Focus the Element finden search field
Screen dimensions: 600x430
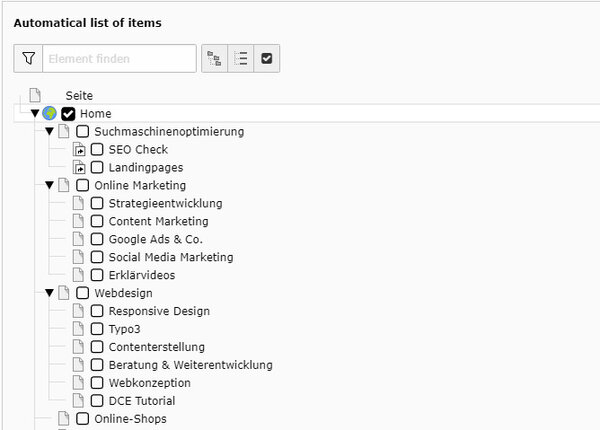pyautogui.click(x=119, y=59)
